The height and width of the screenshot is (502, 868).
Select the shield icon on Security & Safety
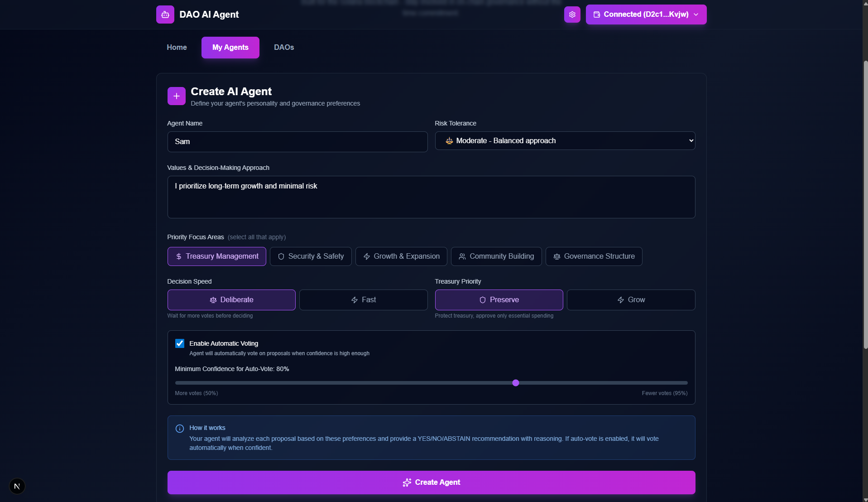pyautogui.click(x=281, y=256)
